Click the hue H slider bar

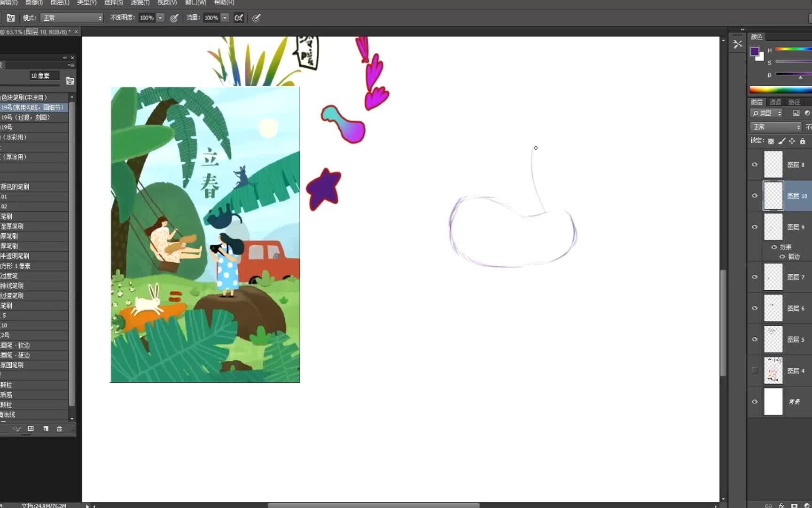pyautogui.click(x=793, y=49)
